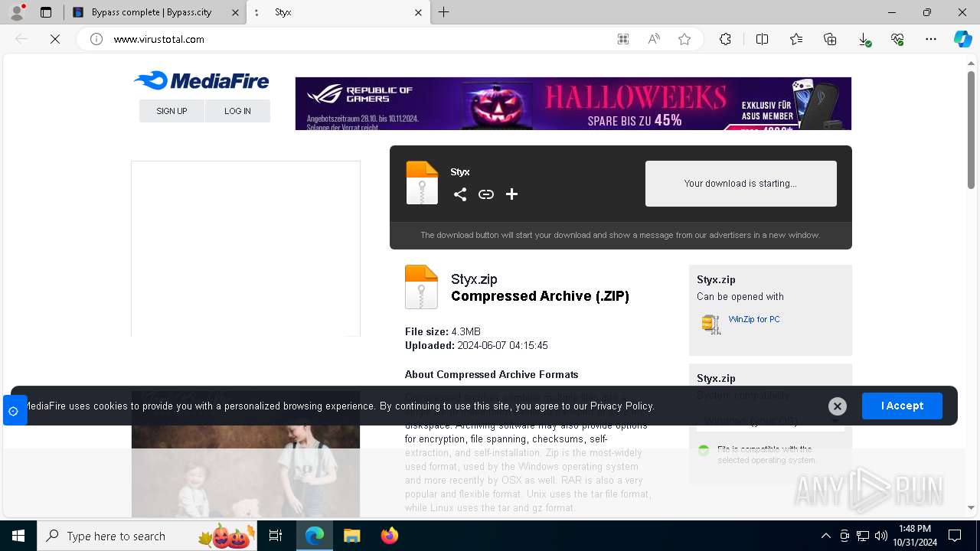This screenshot has height=551, width=980.
Task: Launch Firefox from taskbar
Action: pyautogui.click(x=390, y=536)
